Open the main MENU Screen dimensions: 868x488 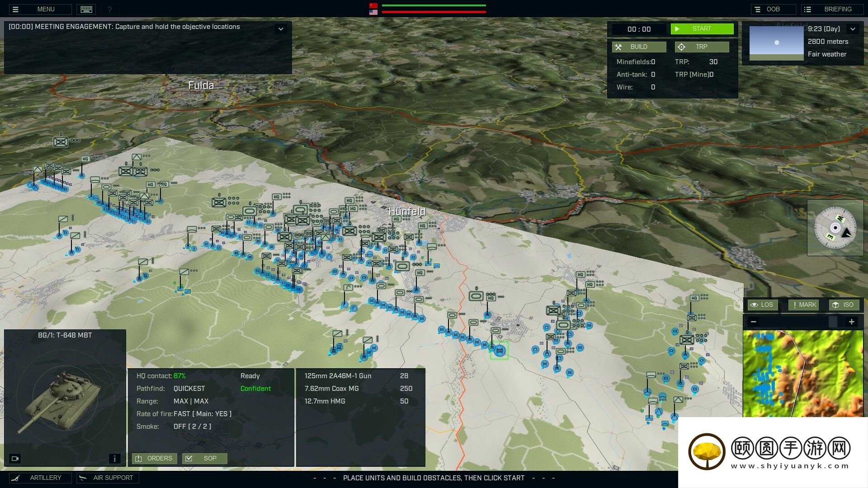coord(40,9)
